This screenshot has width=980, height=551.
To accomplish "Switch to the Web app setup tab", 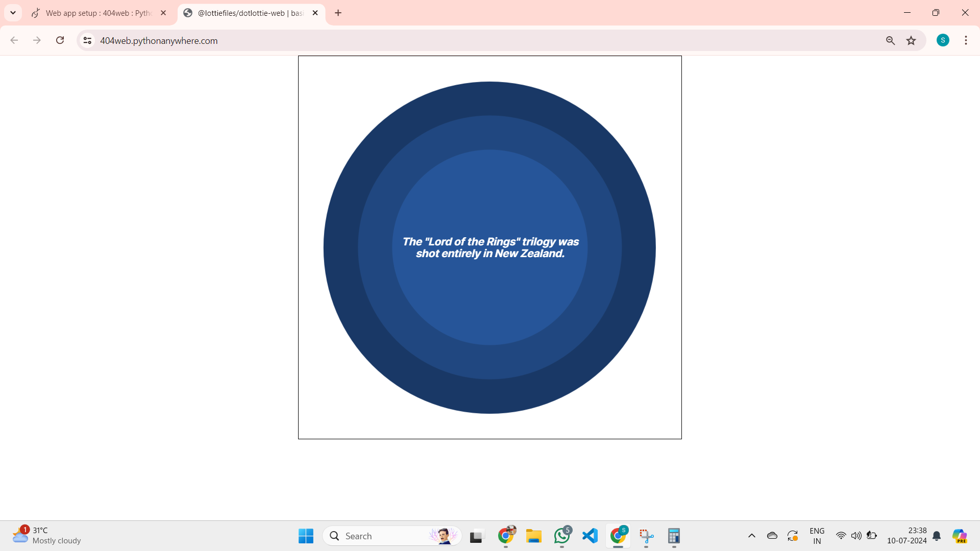I will click(100, 13).
